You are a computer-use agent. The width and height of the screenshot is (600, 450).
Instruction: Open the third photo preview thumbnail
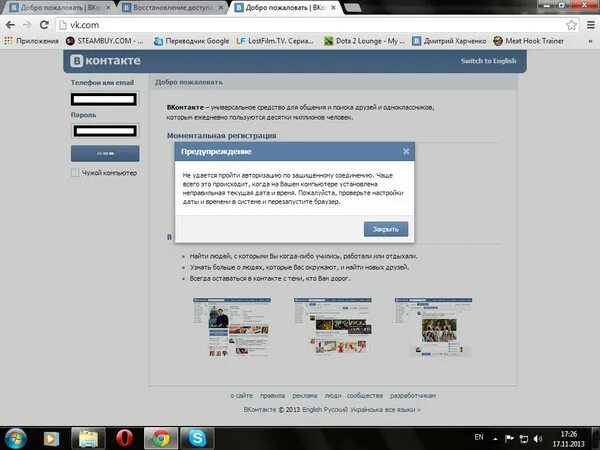tap(433, 327)
